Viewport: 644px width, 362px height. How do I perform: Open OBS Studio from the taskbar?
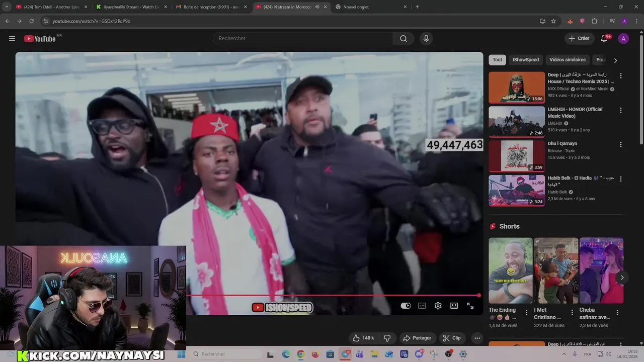click(448, 354)
